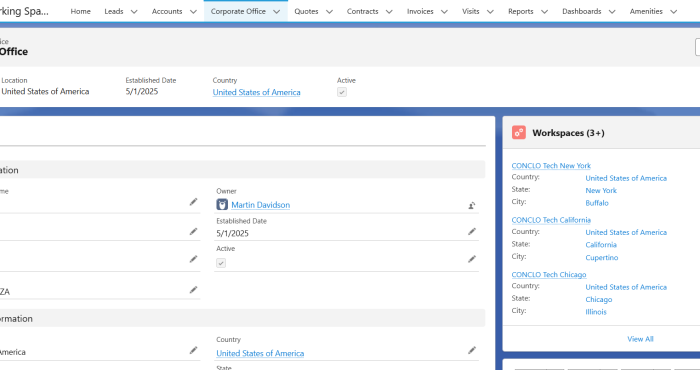Open the Reports tab
Image resolution: width=700 pixels, height=370 pixels.
click(x=521, y=12)
